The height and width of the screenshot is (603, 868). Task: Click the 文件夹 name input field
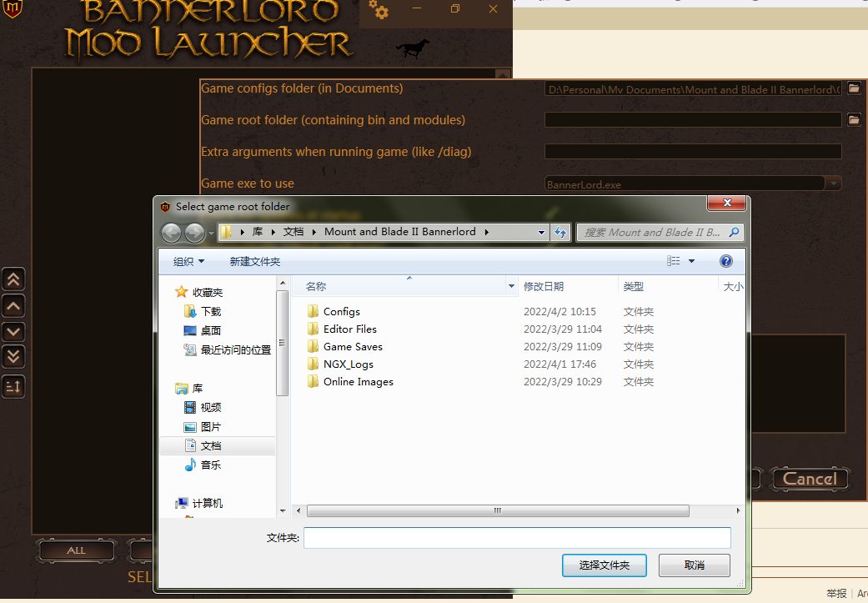(x=517, y=538)
